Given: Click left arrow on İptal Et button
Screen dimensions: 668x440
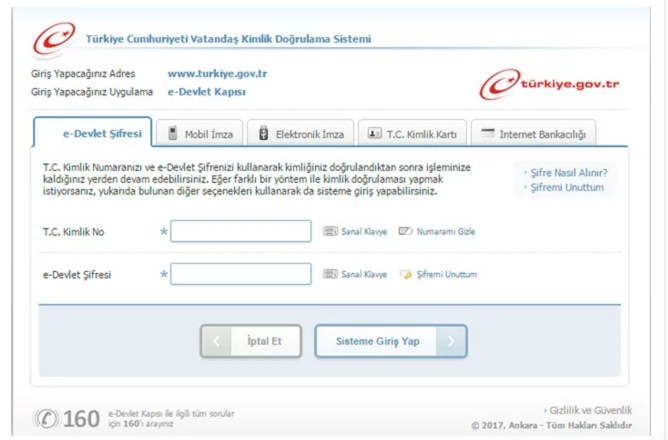Looking at the screenshot, I should [x=216, y=341].
